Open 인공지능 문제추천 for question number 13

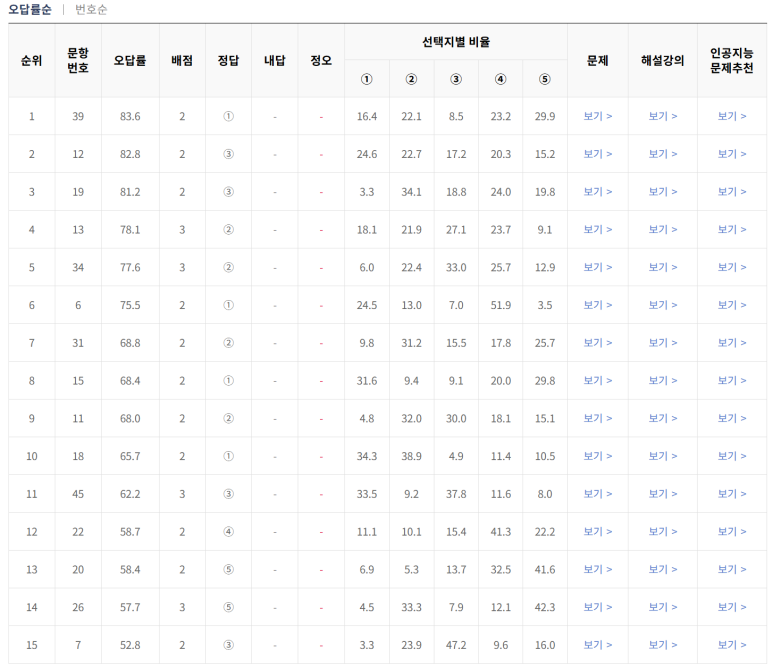[x=731, y=230]
